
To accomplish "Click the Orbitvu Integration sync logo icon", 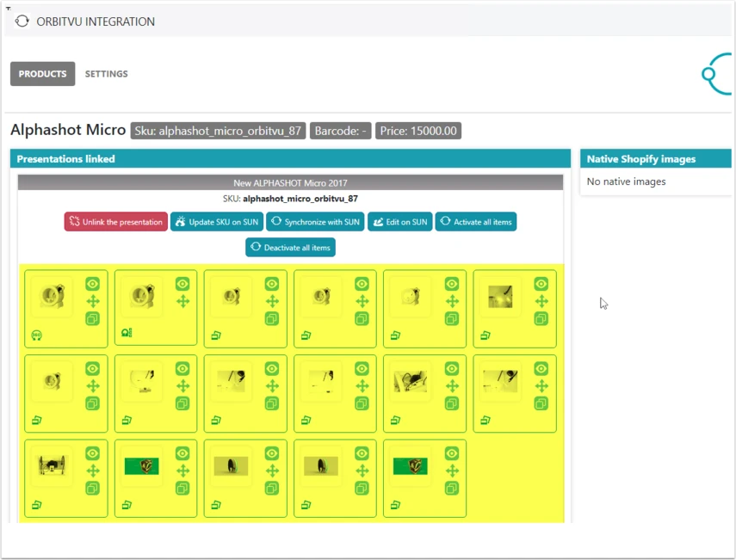I will point(22,22).
